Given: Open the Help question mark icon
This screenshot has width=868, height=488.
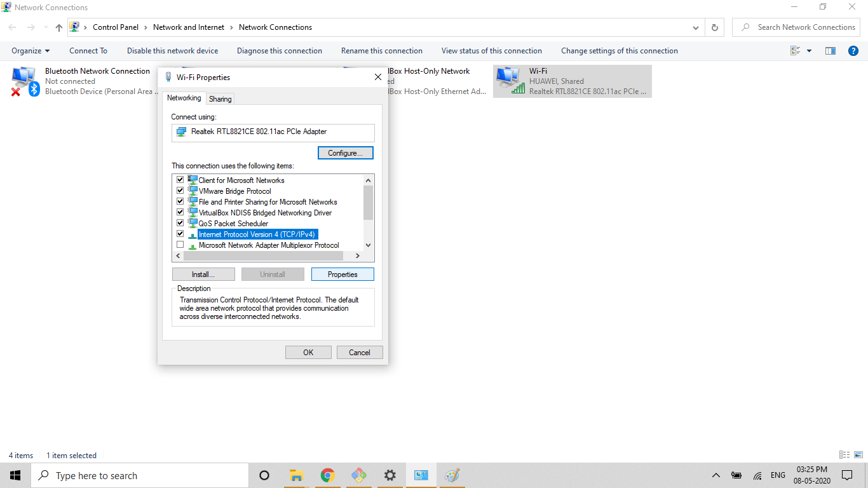Looking at the screenshot, I should pos(853,51).
